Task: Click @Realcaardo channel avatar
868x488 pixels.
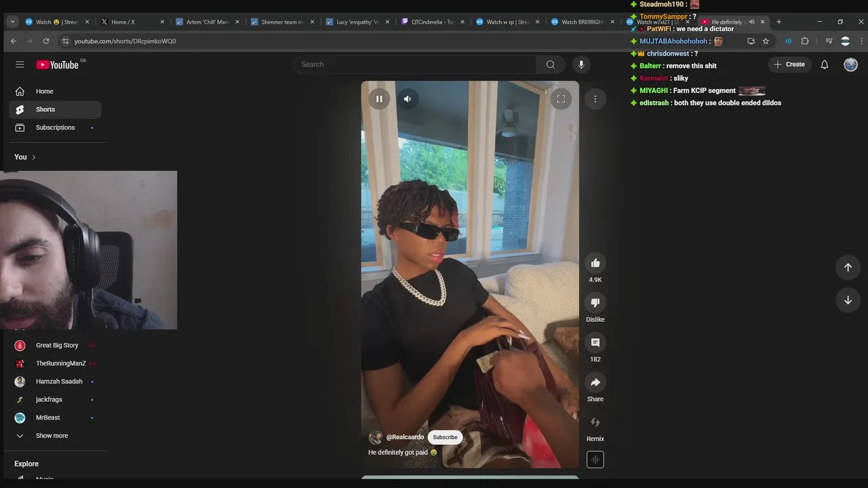Action: 375,437
